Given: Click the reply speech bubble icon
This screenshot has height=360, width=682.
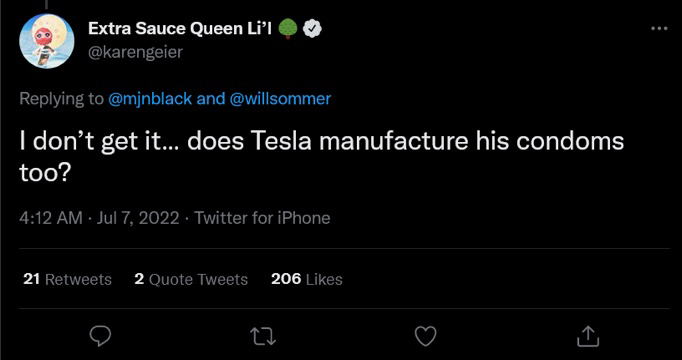Looking at the screenshot, I should pos(100,336).
